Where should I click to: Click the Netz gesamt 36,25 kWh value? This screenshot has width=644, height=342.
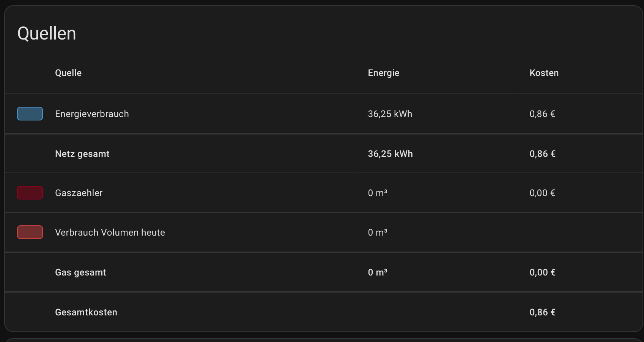coord(390,154)
